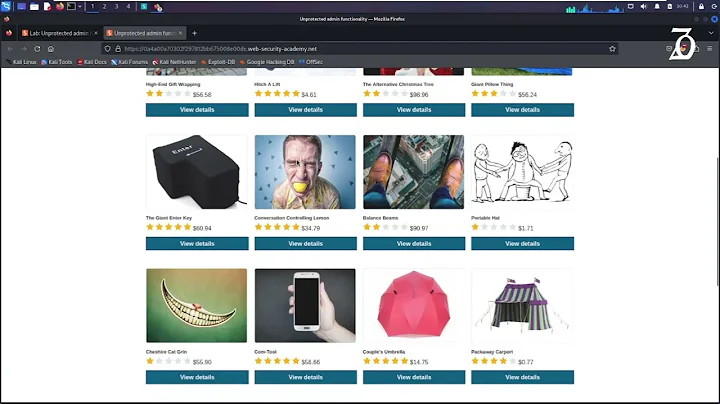This screenshot has width=720, height=404.
Task: Open the Google Hacking DB bookmark
Action: (x=267, y=62)
